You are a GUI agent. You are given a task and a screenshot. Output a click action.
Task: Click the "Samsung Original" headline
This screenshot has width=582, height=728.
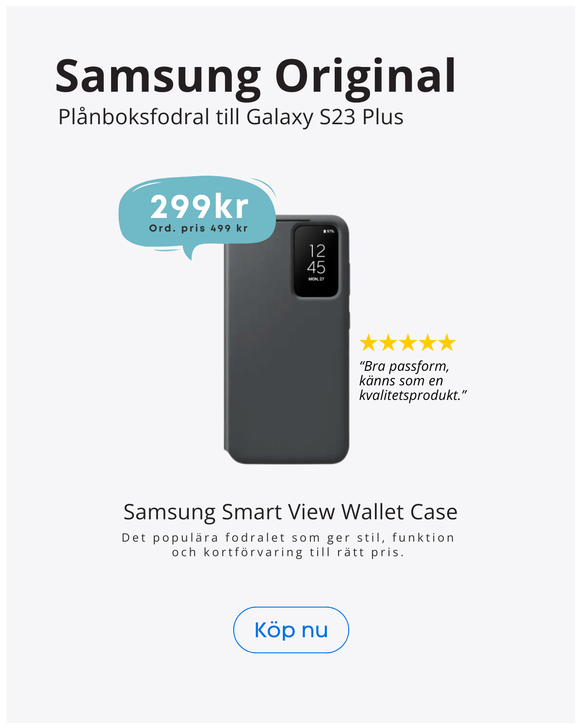[x=256, y=76]
